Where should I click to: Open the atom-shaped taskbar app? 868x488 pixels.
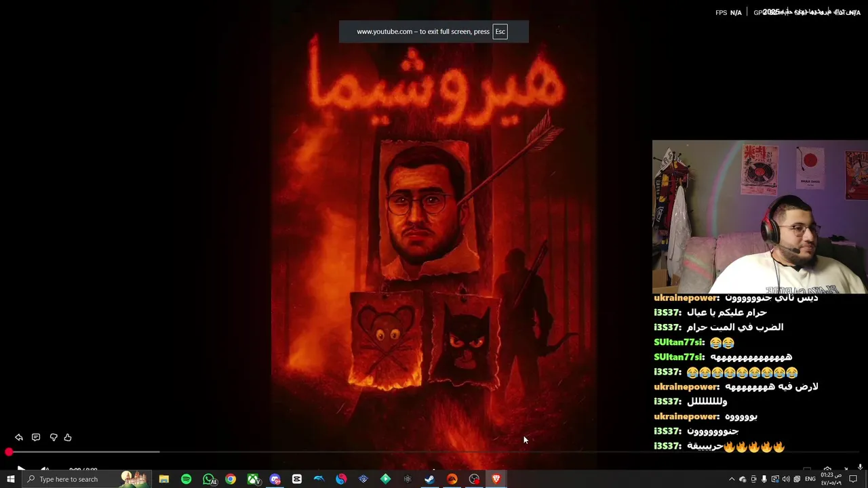tap(408, 479)
